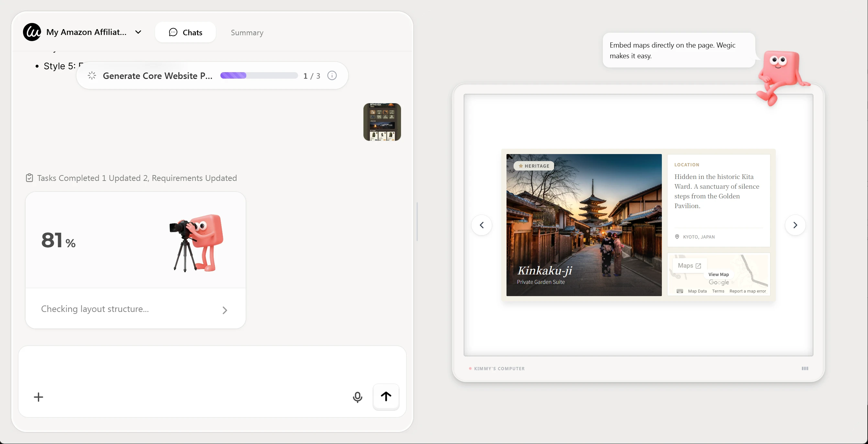Click the Private Garden Suite caption
Viewport: 868px width, 444px height.
[x=541, y=282]
